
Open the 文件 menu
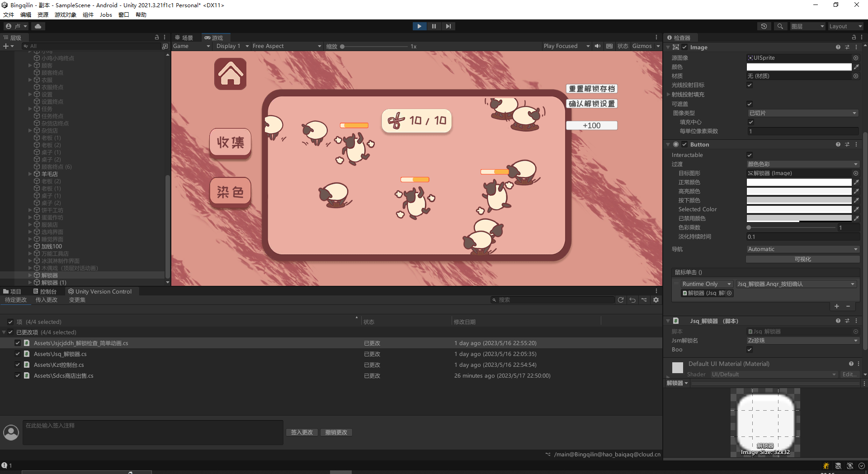(9, 15)
